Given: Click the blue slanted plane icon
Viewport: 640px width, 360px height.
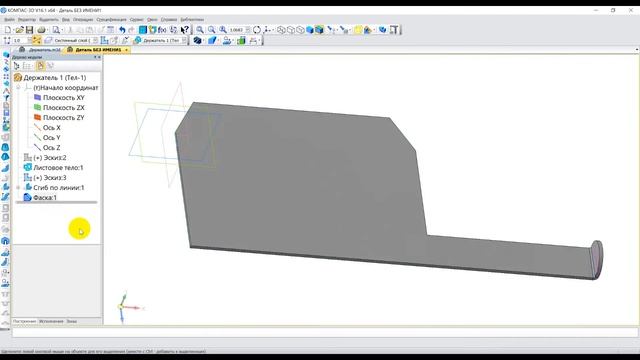Looking at the screenshot, I should [212, 40].
